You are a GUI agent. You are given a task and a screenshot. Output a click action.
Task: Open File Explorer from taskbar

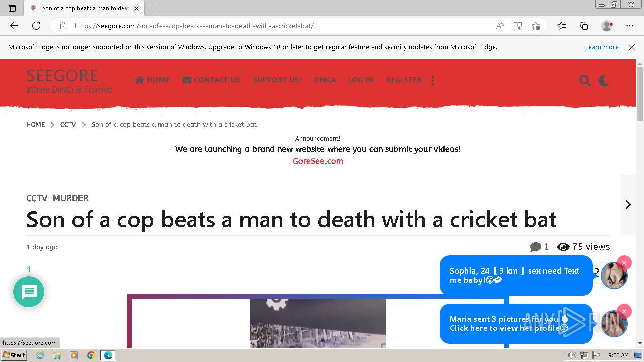[x=57, y=355]
